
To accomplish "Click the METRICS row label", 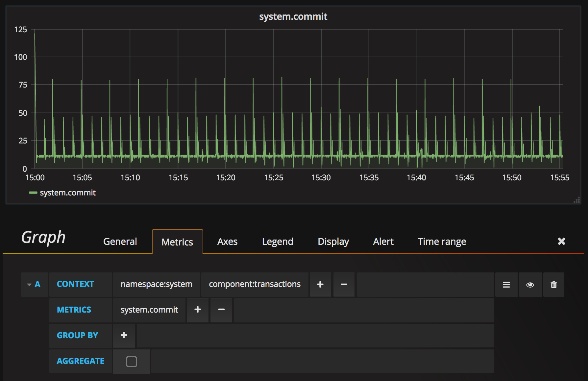I will coord(74,310).
